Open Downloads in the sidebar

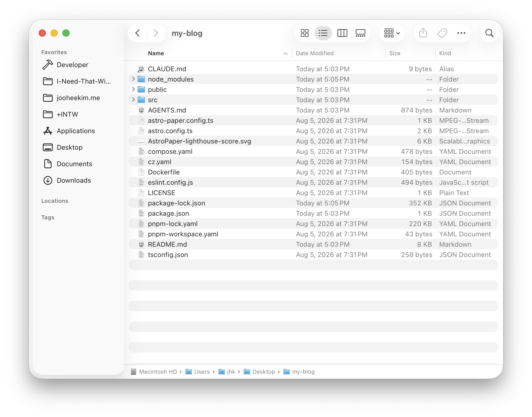pyautogui.click(x=74, y=180)
